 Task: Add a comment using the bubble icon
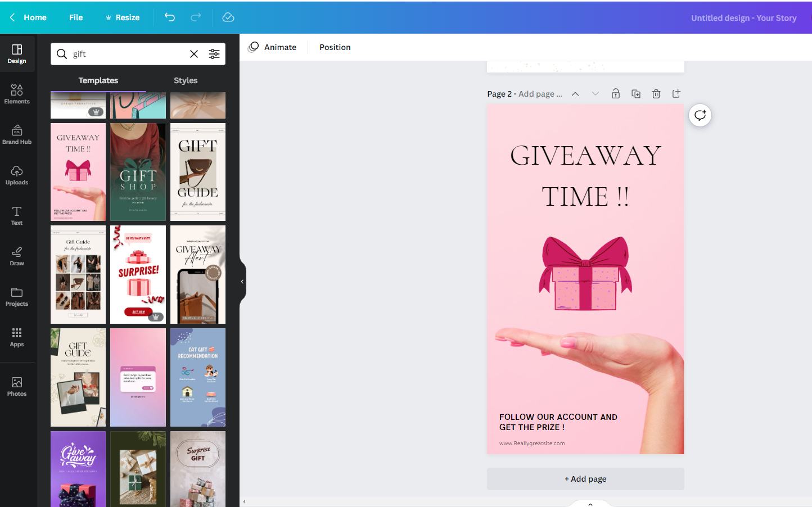[700, 115]
